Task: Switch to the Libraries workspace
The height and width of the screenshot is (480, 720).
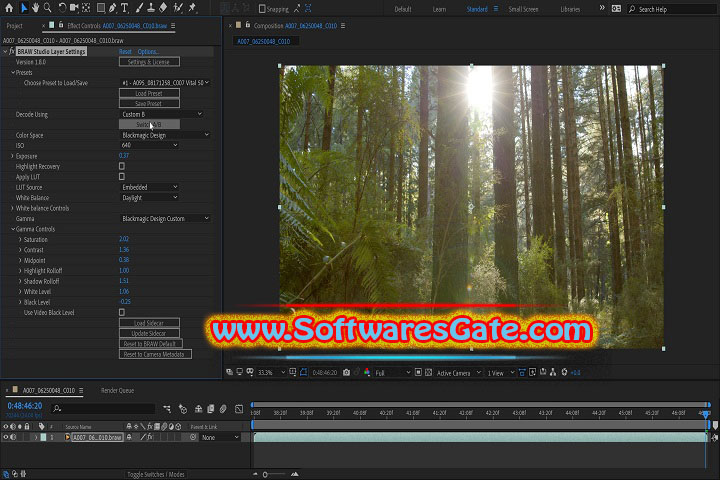Action: point(570,9)
